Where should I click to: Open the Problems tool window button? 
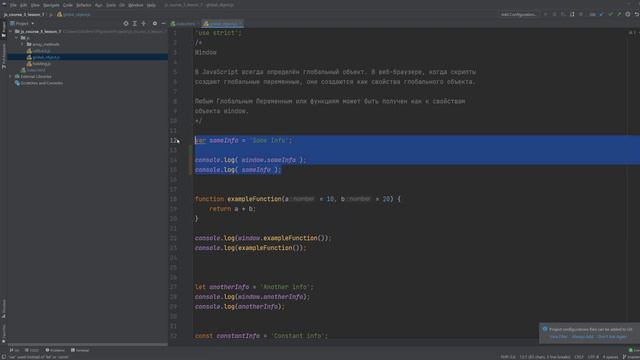click(x=55, y=350)
